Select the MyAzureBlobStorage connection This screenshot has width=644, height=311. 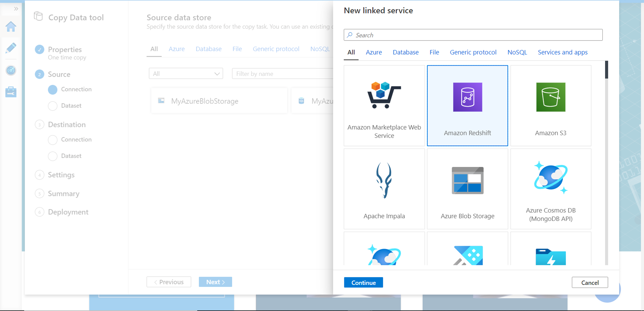click(219, 101)
